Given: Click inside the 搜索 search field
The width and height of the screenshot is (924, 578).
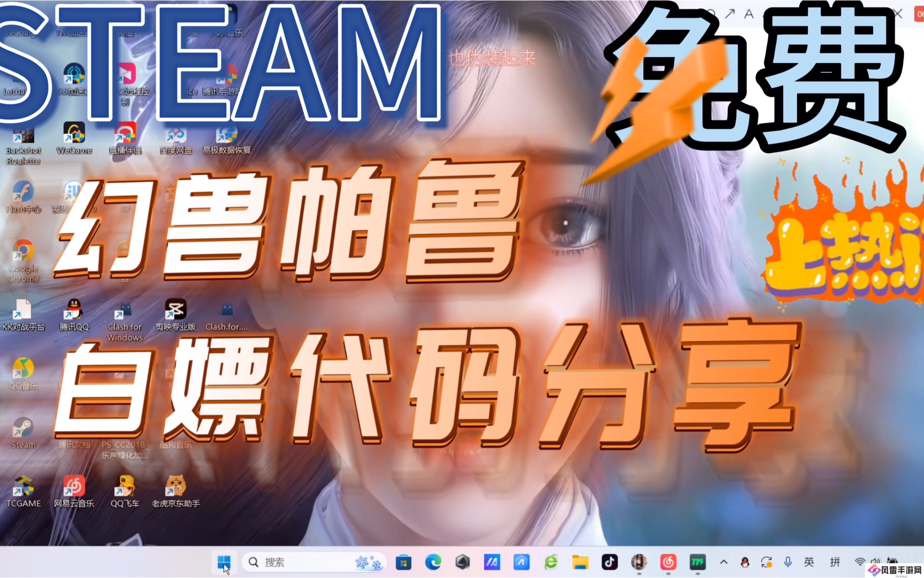Looking at the screenshot, I should tap(306, 562).
